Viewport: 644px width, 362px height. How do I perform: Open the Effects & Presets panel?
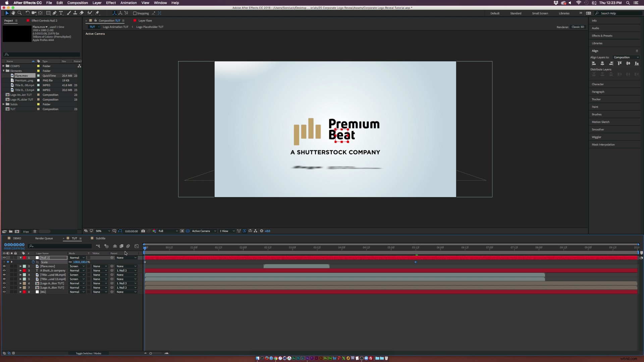click(602, 36)
